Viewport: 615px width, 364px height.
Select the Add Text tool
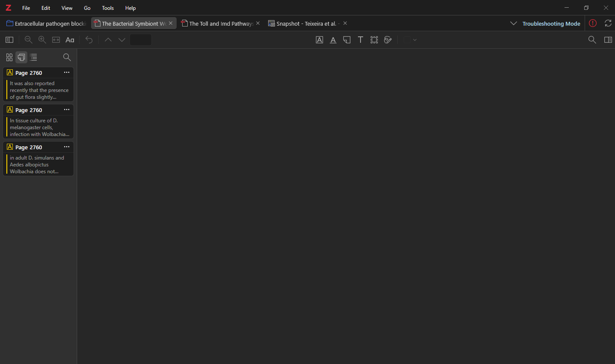coord(361,40)
